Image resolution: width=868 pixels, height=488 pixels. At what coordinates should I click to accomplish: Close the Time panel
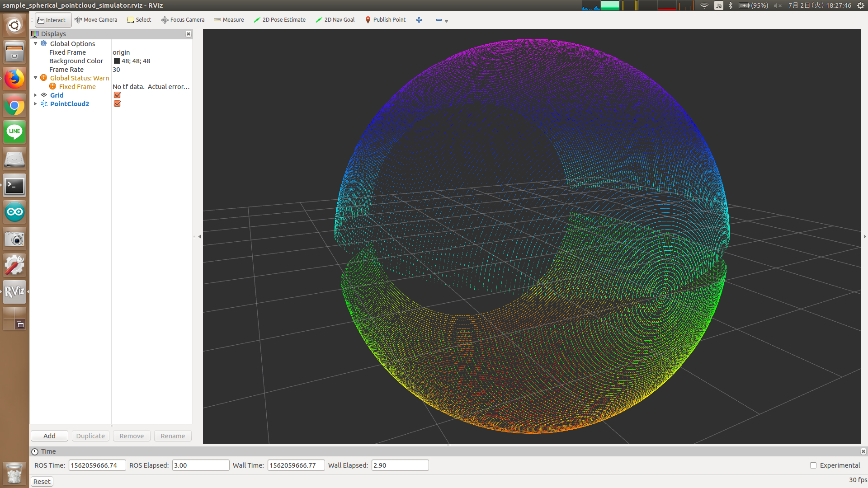point(863,451)
